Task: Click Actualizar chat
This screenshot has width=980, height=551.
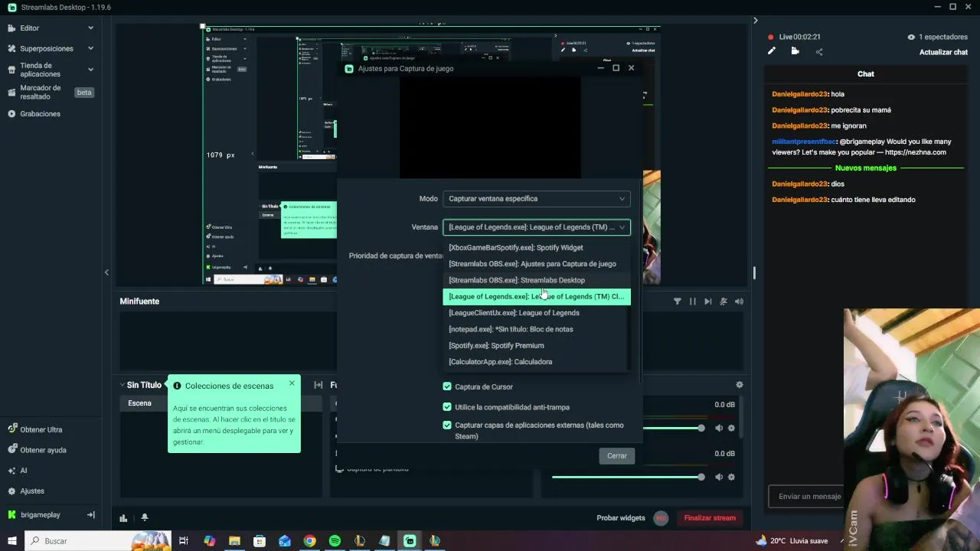Action: (943, 52)
